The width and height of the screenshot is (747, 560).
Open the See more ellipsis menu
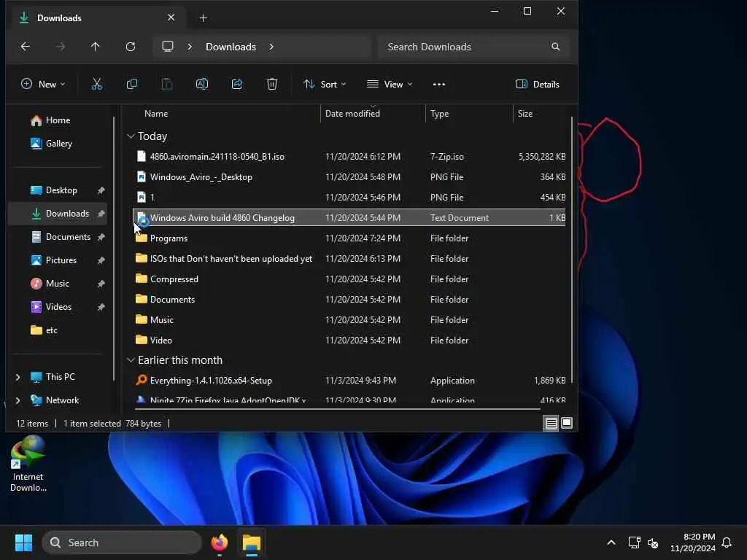point(438,85)
